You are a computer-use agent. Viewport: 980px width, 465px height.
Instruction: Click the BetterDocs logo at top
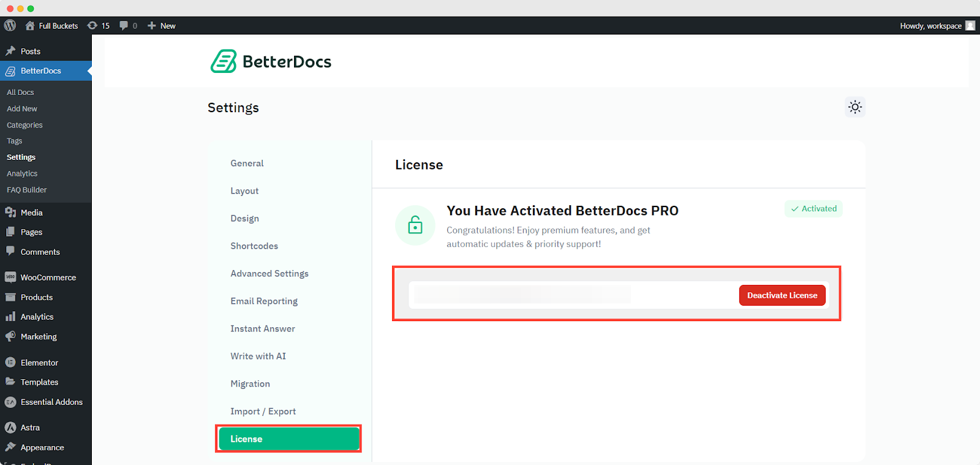[x=271, y=61]
